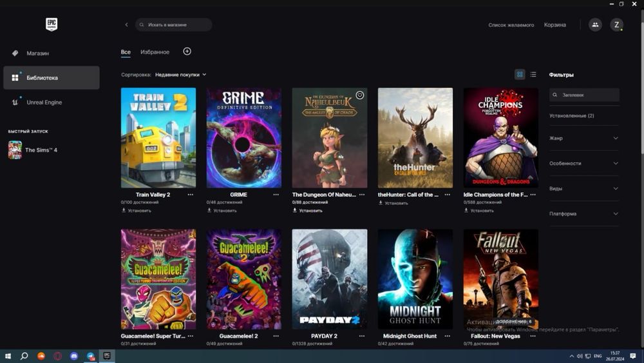Open the Windows Start menu
Image resolution: width=644 pixels, height=363 pixels.
(x=7, y=356)
